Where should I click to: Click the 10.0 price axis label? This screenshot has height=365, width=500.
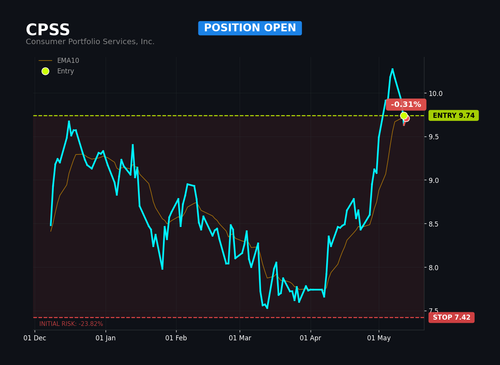pyautogui.click(x=435, y=94)
